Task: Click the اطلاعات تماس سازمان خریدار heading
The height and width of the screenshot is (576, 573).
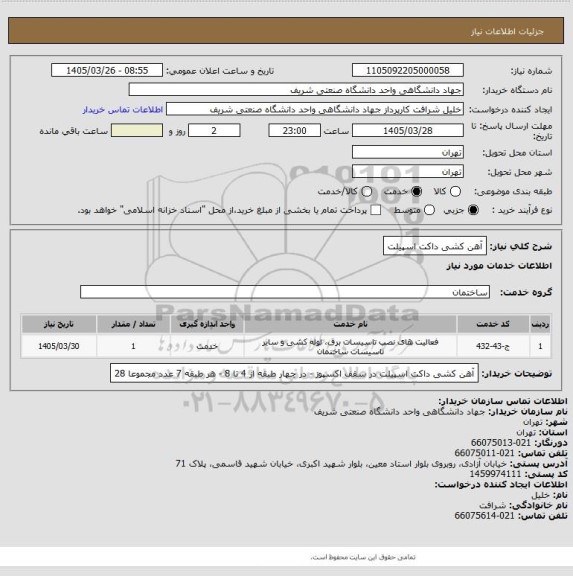Action: click(503, 401)
